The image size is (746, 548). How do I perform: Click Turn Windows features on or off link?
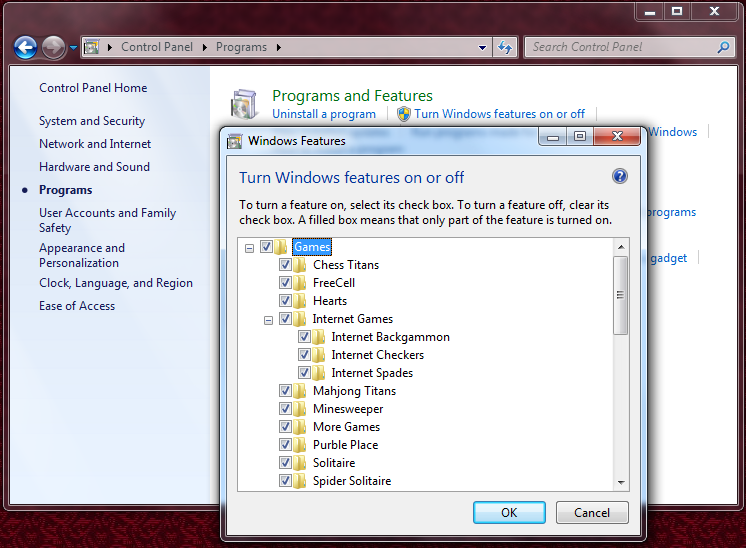click(500, 114)
